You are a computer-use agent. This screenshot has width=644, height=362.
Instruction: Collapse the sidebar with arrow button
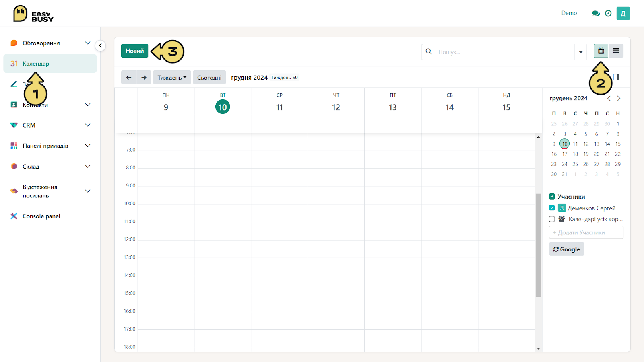coord(100,45)
